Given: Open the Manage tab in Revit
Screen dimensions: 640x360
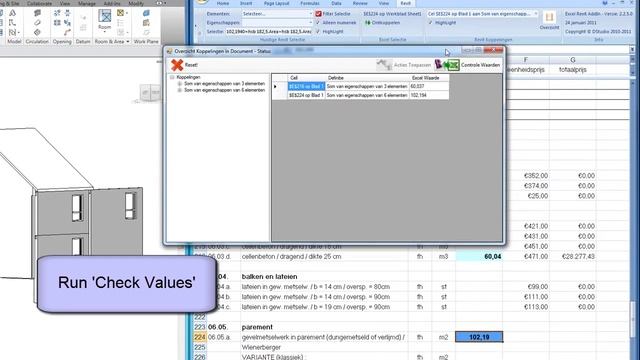Looking at the screenshot, I should tap(87, 3).
